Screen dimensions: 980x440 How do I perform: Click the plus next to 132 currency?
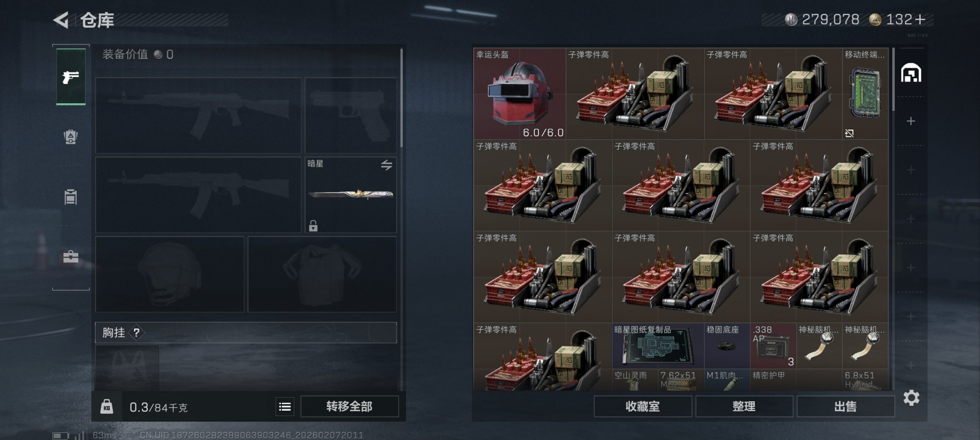pos(920,19)
